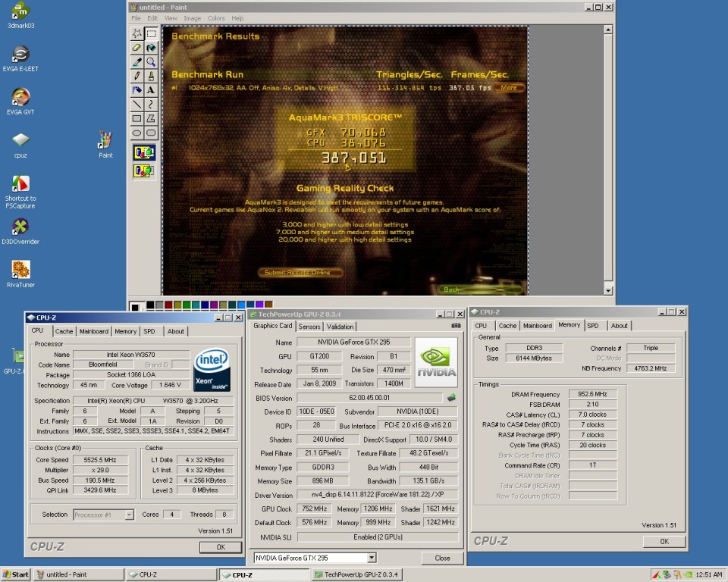728x582 pixels.
Task: Open the cpuz desktop shortcut
Action: tap(20, 145)
